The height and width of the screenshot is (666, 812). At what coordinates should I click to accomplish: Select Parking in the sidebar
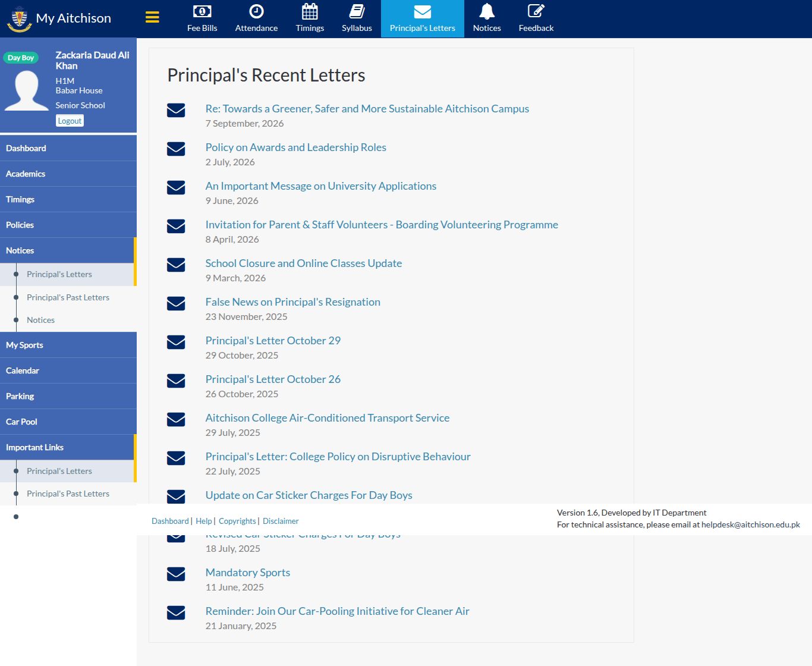[68, 396]
